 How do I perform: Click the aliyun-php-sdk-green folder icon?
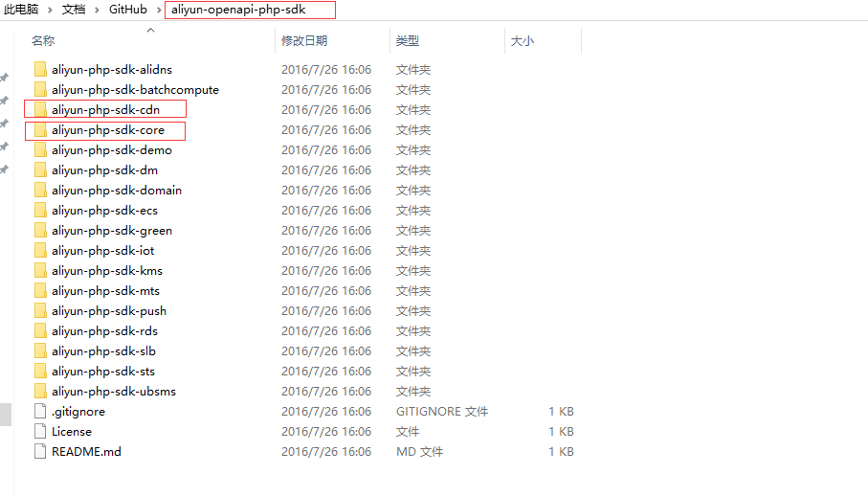point(40,230)
